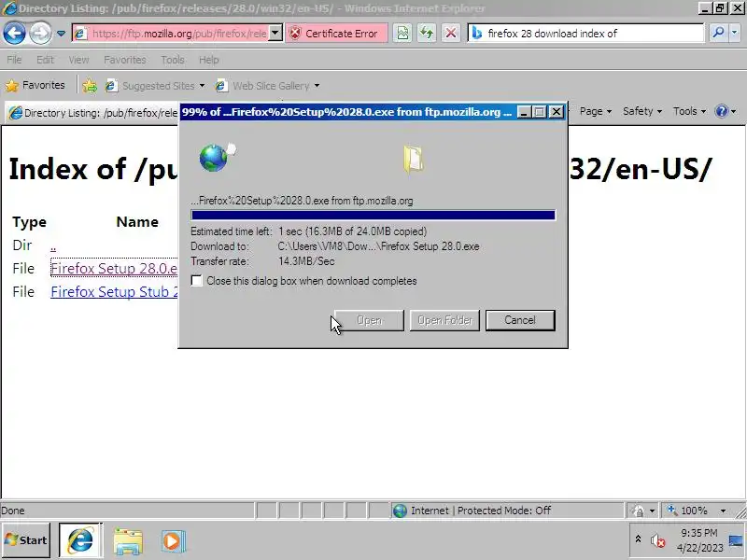Expand the zoom level dropdown arrow
The height and width of the screenshot is (560, 747).
point(723,511)
